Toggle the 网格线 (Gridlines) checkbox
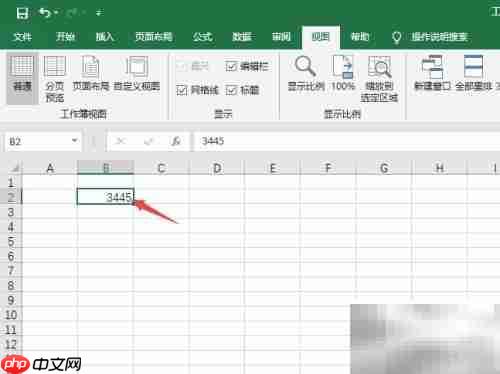This screenshot has height=374, width=500. pos(197,90)
